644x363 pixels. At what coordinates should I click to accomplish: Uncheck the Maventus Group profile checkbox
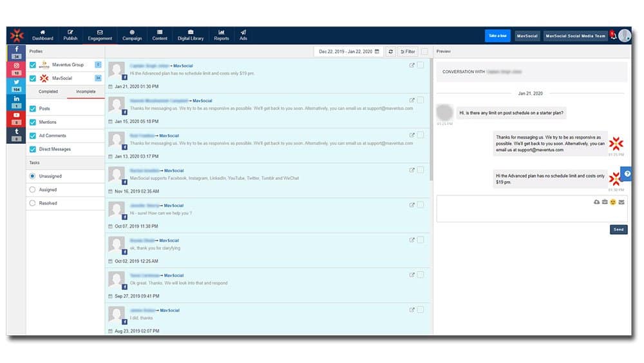point(33,64)
